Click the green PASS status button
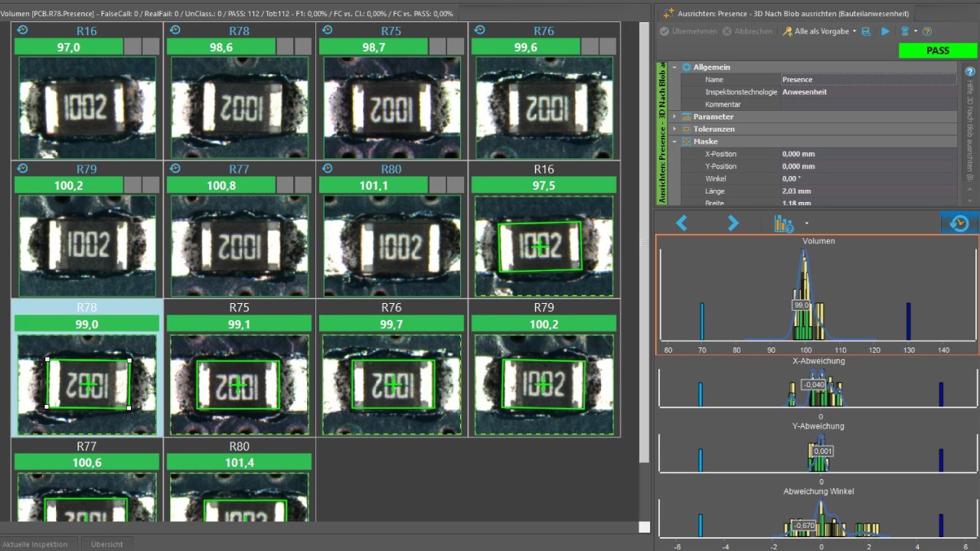This screenshot has width=980, height=551. [937, 51]
